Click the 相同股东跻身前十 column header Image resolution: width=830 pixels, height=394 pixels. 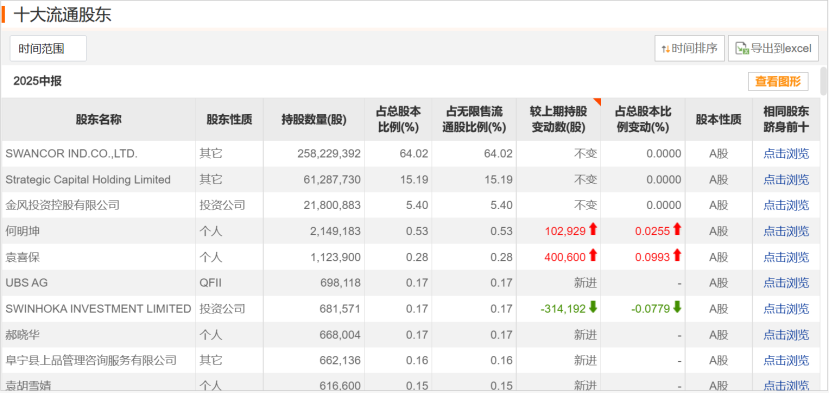(x=786, y=120)
